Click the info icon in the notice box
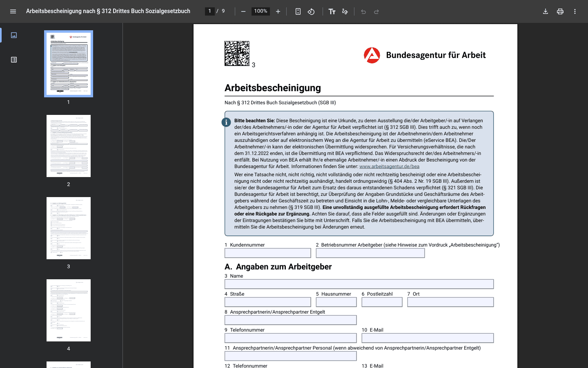The image size is (588, 368). pos(226,122)
